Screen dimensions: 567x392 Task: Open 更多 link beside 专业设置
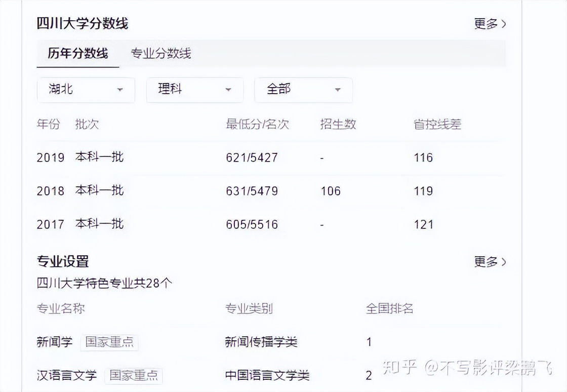click(490, 261)
